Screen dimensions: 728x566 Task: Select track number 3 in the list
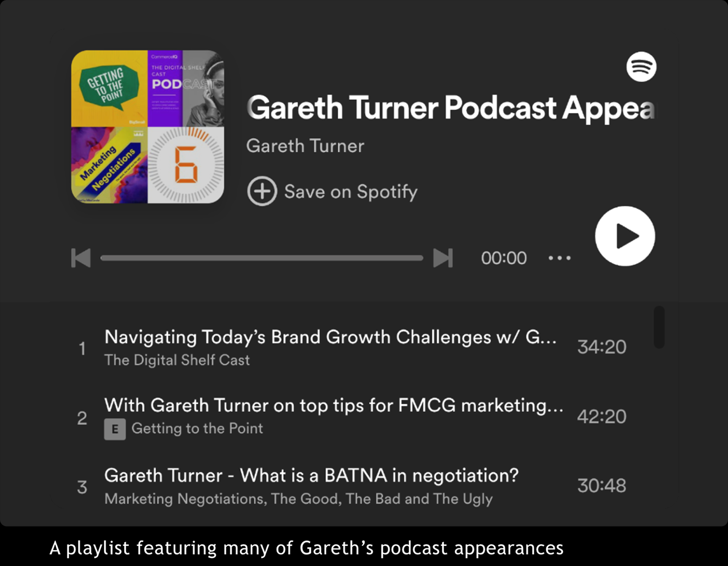tap(82, 488)
